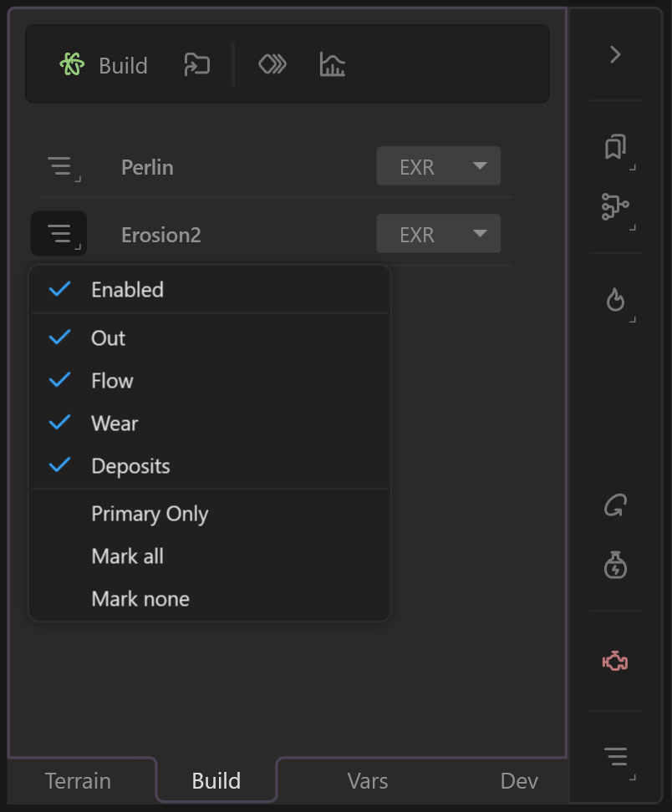Open the Perlin EXR format dropdown
This screenshot has height=812, width=672.
click(x=438, y=166)
